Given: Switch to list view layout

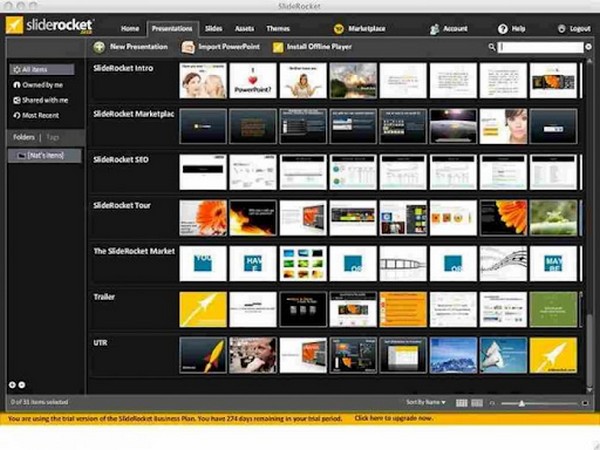Looking at the screenshot, I should (x=477, y=402).
